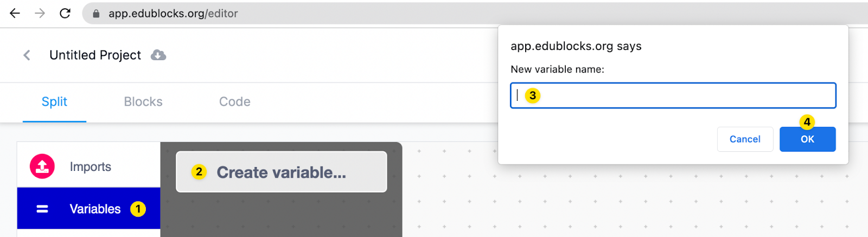Click the browser forward arrow

point(40,13)
